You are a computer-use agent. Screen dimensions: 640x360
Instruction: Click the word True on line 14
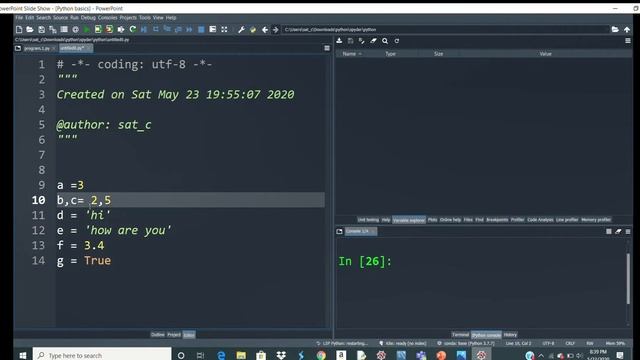click(x=98, y=260)
